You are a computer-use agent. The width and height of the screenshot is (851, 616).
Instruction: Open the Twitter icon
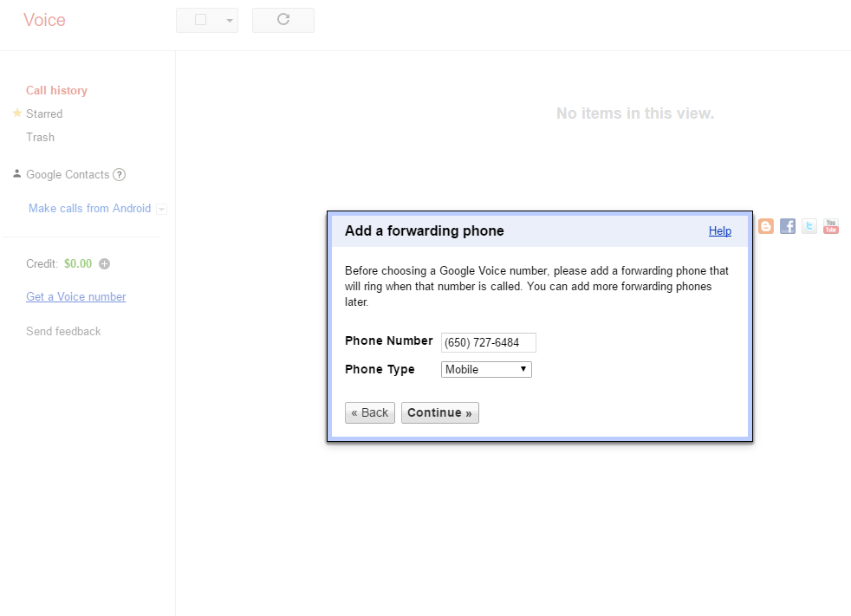[809, 226]
